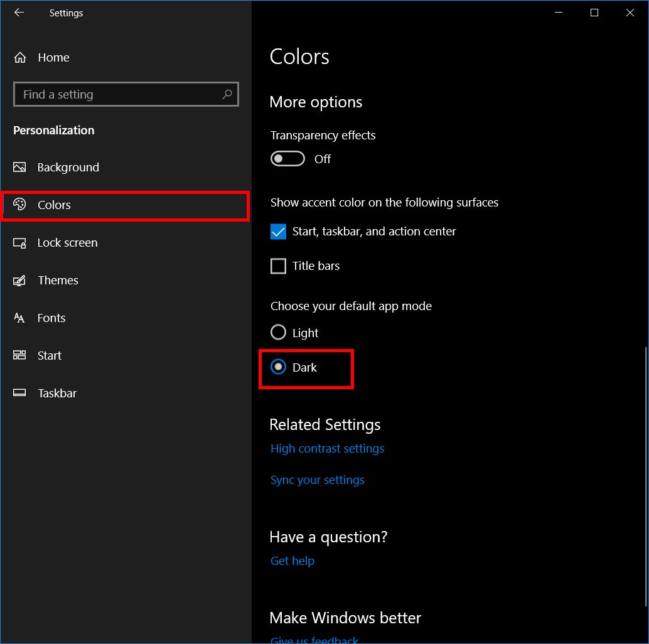The height and width of the screenshot is (644, 649).
Task: Uncheck Start, taskbar, and action center
Action: point(278,232)
